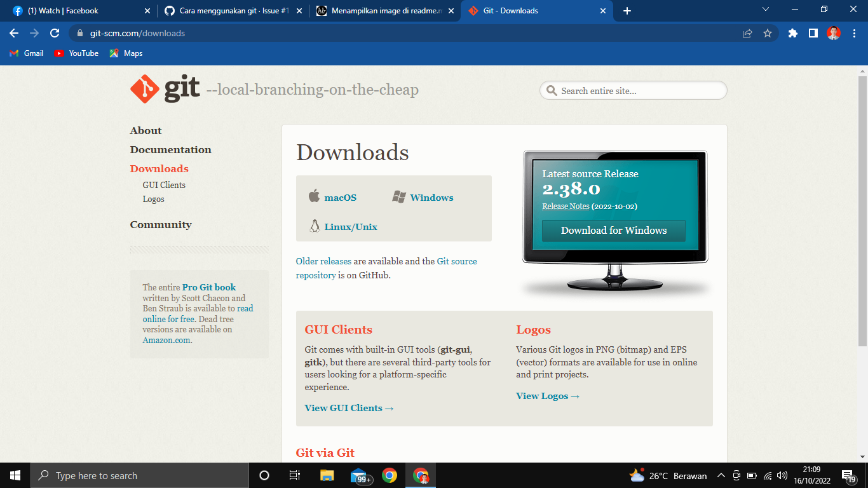Follow the View GUI Clients link
The image size is (868, 488).
click(x=349, y=408)
